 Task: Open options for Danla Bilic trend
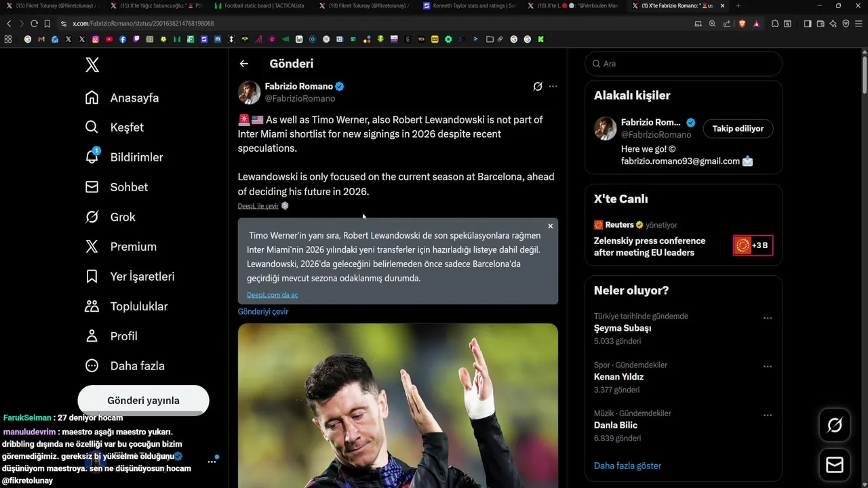(768, 415)
